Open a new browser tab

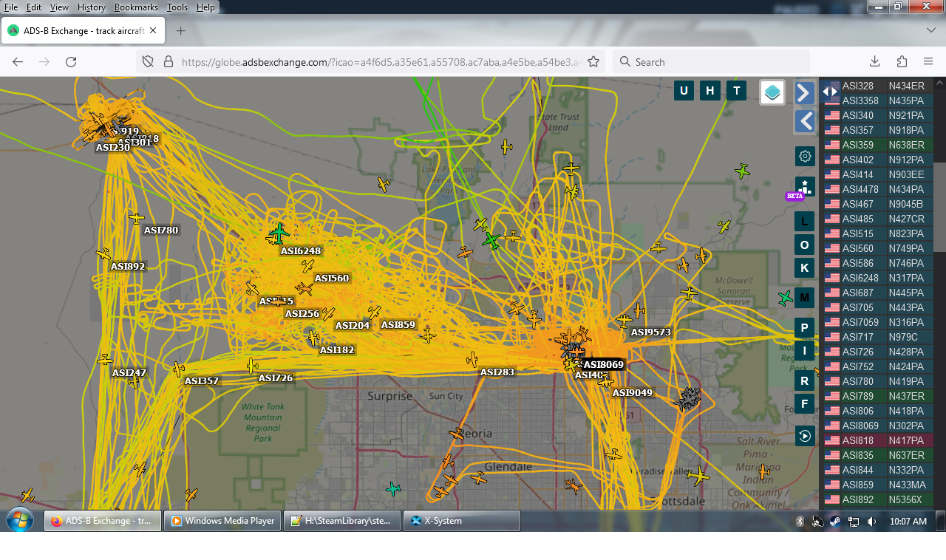coord(180,31)
